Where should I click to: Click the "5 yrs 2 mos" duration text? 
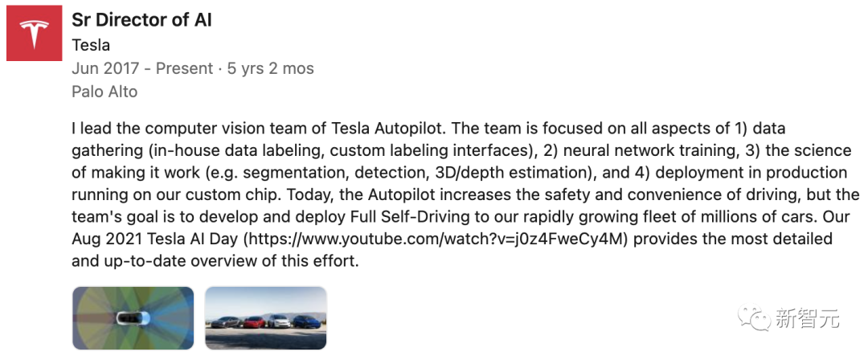(271, 68)
